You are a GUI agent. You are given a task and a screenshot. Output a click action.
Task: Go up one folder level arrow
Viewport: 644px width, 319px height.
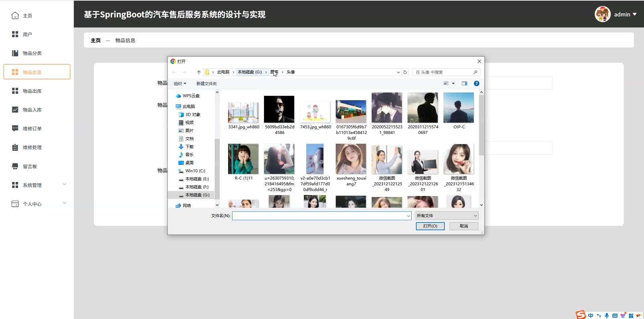point(199,72)
